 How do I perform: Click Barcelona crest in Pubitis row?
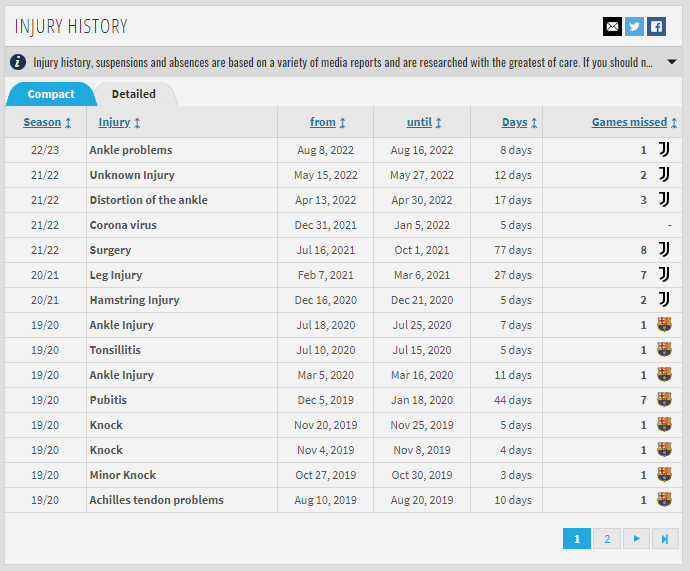pos(664,399)
